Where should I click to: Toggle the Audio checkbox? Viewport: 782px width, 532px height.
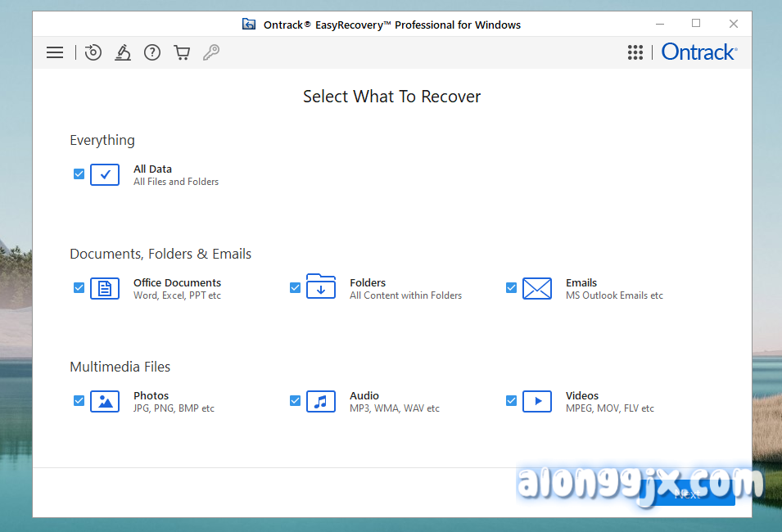point(296,401)
